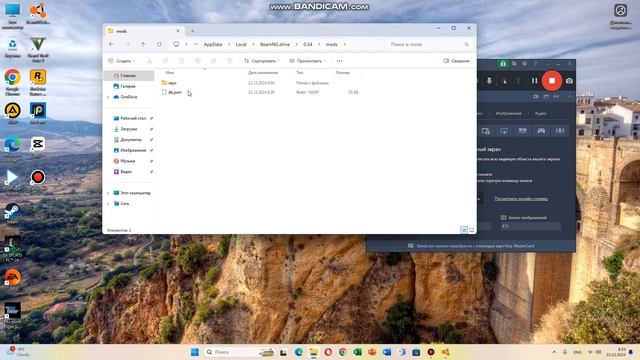
Task: Open the Steam desktop shortcut
Action: 12,214
